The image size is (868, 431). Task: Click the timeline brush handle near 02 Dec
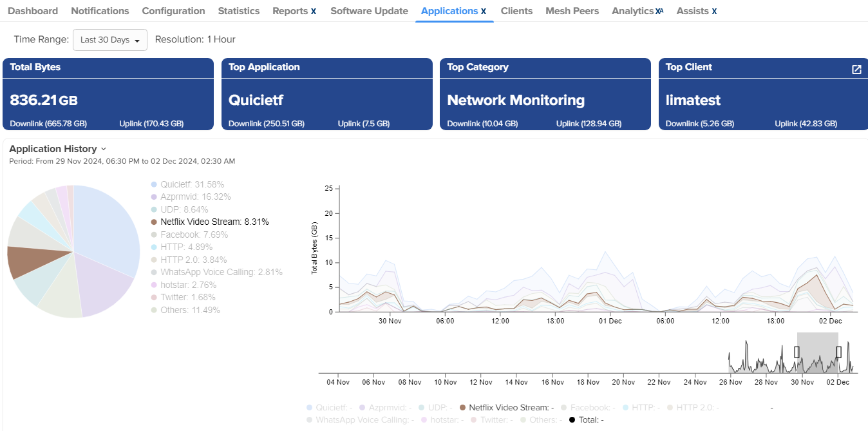[x=838, y=352]
